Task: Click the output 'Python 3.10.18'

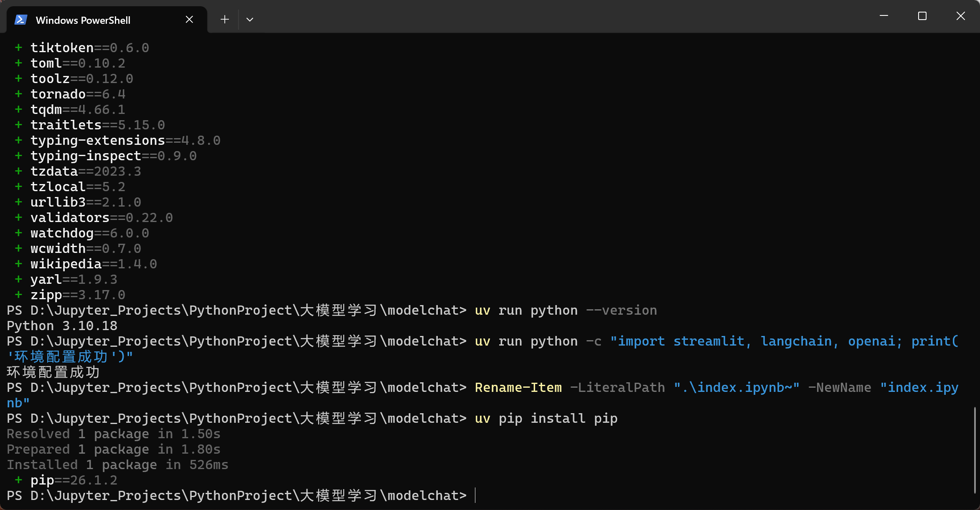Action: (x=62, y=326)
